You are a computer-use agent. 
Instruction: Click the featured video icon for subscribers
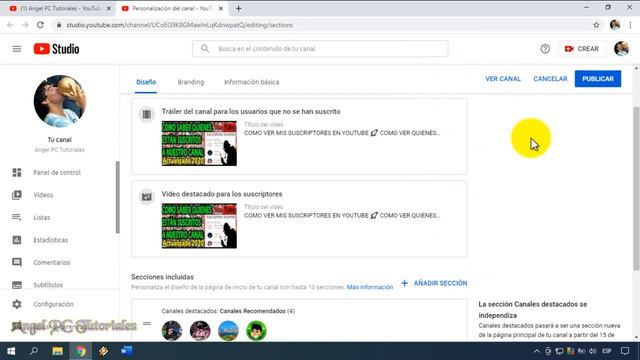(x=147, y=196)
